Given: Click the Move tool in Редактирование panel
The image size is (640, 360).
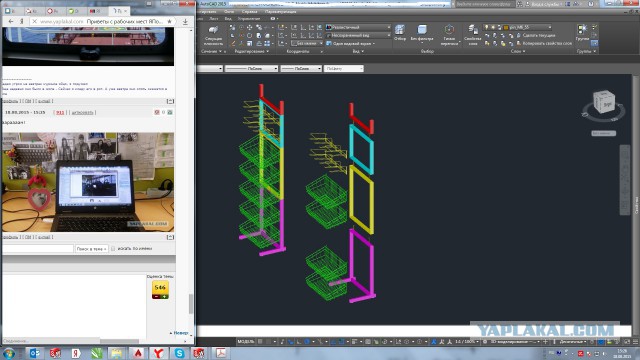Looking at the screenshot, I should [x=249, y=27].
